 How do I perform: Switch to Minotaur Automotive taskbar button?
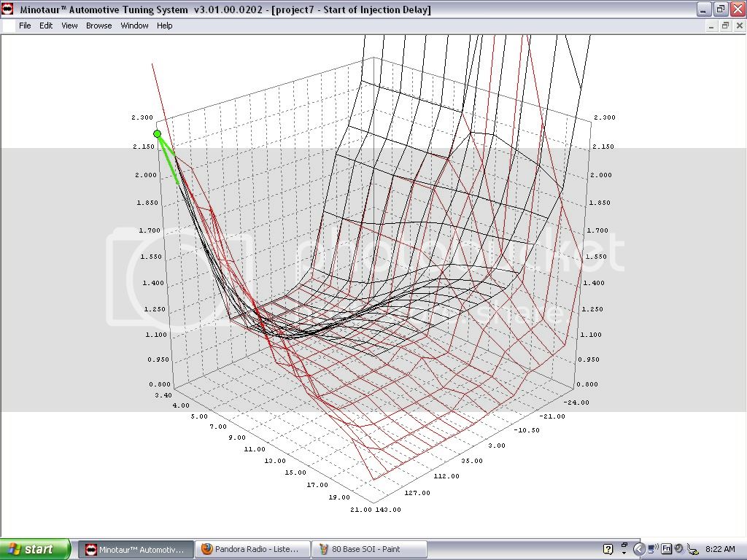pos(136,550)
